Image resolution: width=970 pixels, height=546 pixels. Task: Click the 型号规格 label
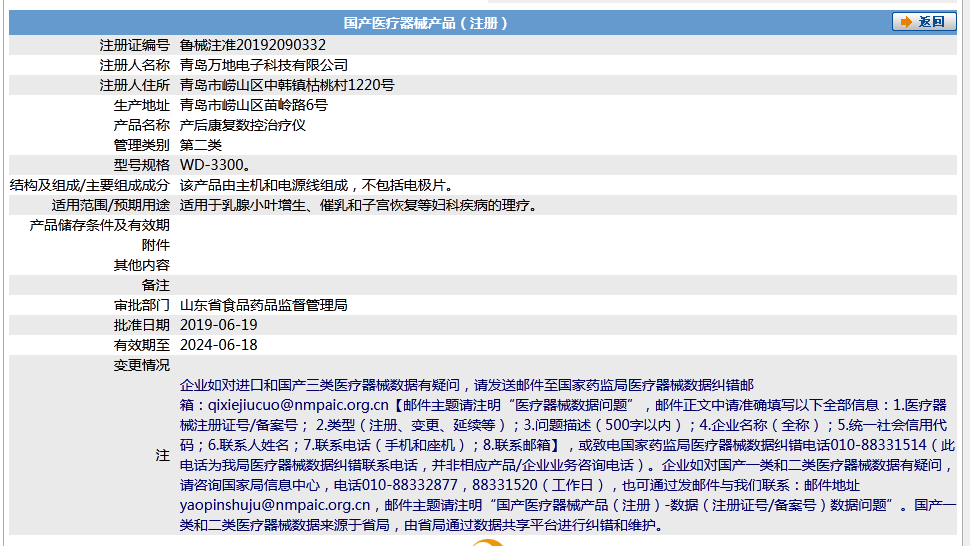pos(141,165)
